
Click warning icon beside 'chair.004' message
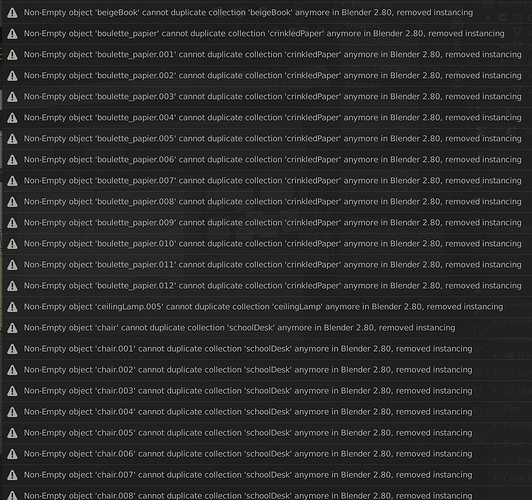pyautogui.click(x=12, y=412)
